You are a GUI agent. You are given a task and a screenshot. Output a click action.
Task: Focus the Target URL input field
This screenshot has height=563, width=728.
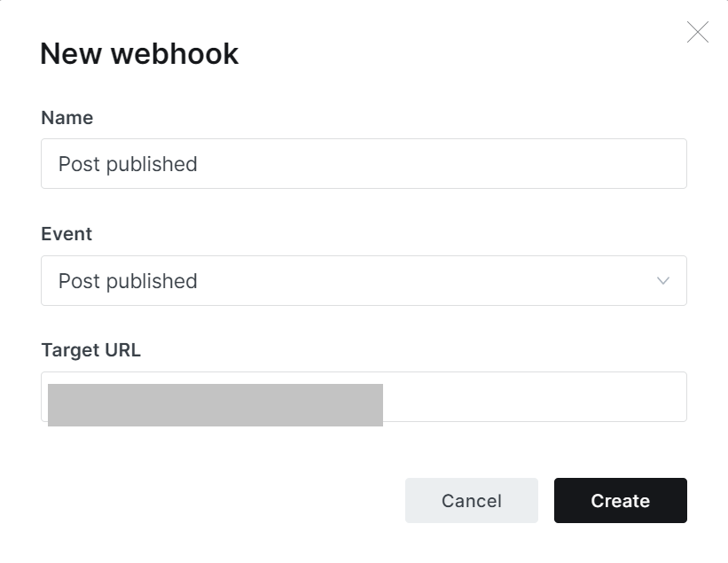pyautogui.click(x=532, y=397)
